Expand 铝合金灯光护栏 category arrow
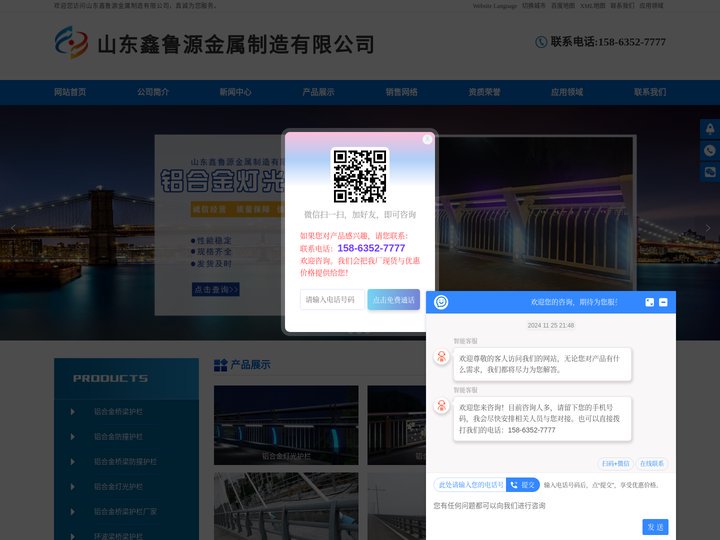This screenshot has height=540, width=720. pyautogui.click(x=73, y=487)
